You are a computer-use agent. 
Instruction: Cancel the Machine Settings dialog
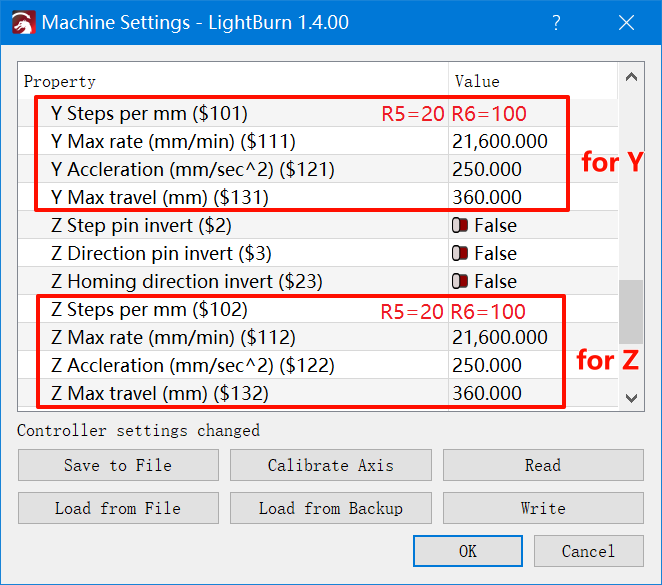coord(589,551)
